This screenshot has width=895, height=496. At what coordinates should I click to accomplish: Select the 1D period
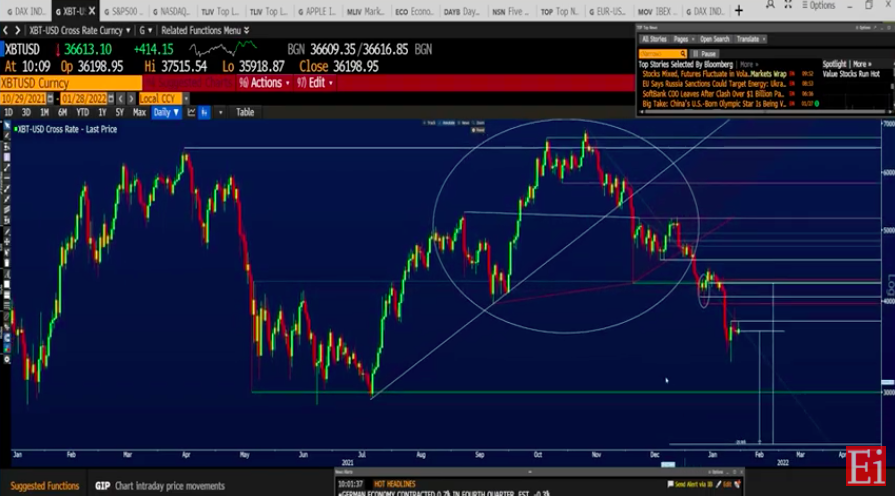point(9,112)
